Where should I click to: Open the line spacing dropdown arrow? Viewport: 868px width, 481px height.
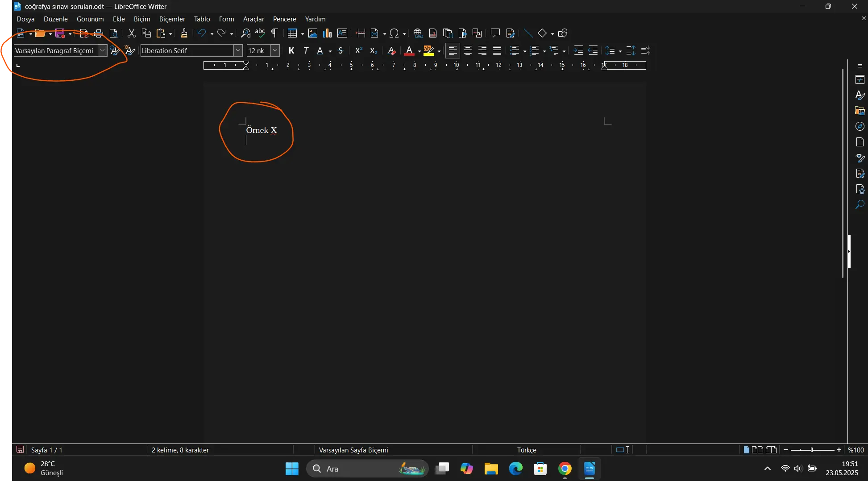coord(620,51)
